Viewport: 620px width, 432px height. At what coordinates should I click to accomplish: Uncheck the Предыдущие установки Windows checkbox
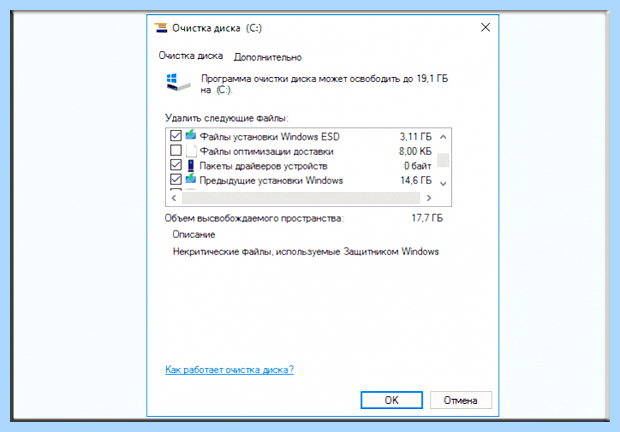pyautogui.click(x=176, y=179)
